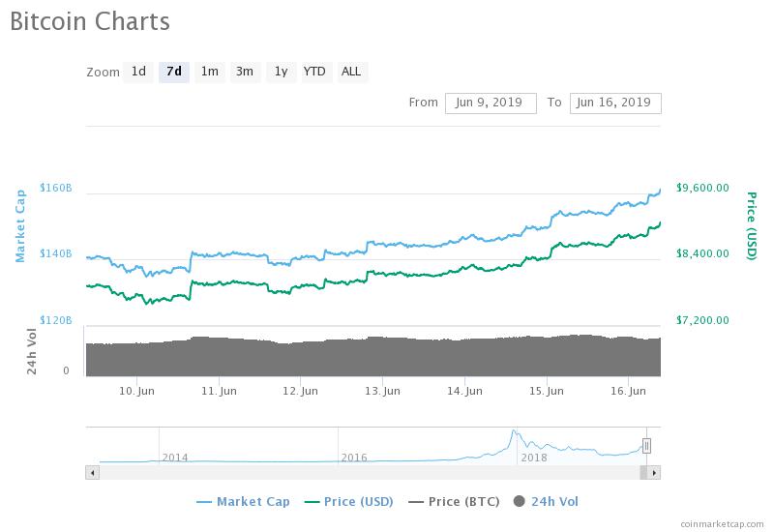Click the $120B market cap label
This screenshot has height=532, width=774.
click(56, 320)
